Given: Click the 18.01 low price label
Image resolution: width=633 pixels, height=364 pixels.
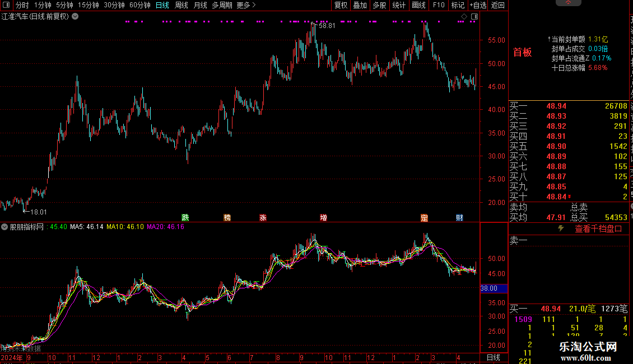Looking at the screenshot, I should 38,212.
